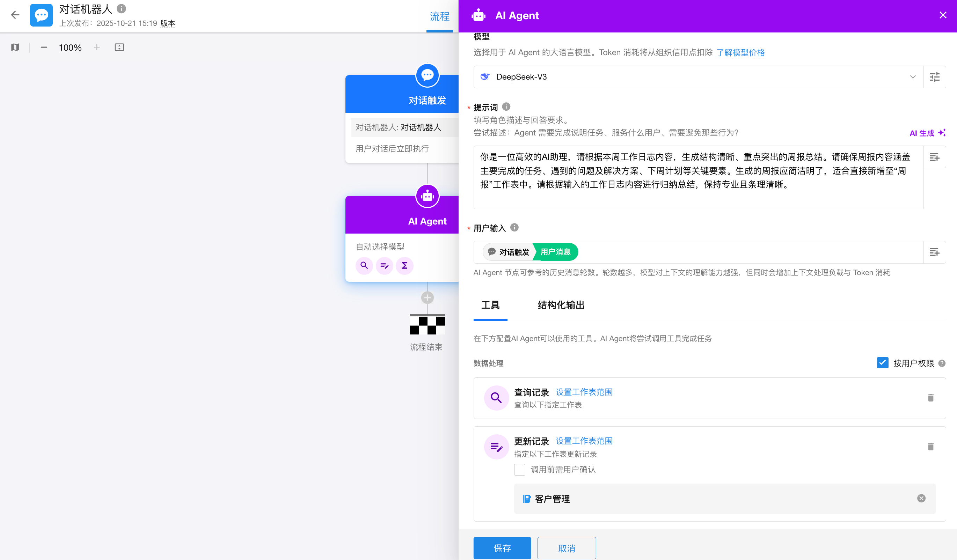The image size is (957, 560).
Task: Uncheck the 按用户权限 checkbox
Action: click(882, 363)
